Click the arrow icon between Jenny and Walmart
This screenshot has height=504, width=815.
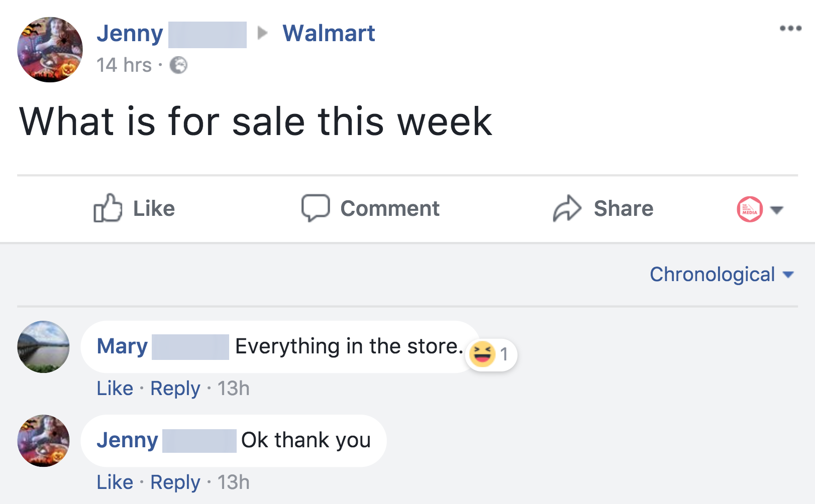tap(262, 33)
